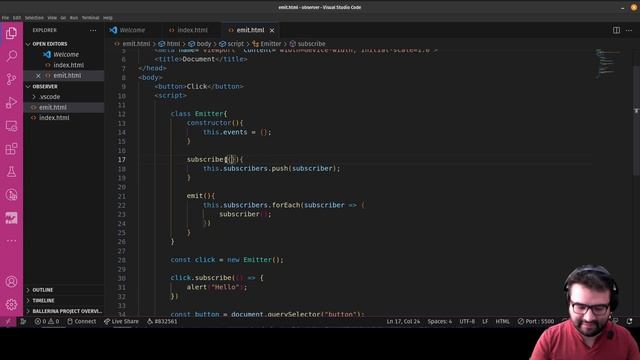The height and width of the screenshot is (360, 640).
Task: Change end of line sequence LF
Action: click(x=485, y=322)
